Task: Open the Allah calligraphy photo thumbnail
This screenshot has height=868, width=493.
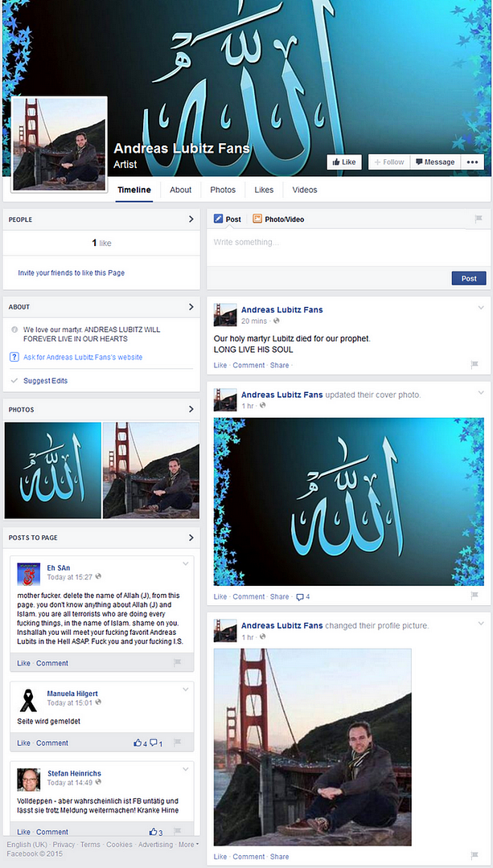Action: tap(52, 470)
